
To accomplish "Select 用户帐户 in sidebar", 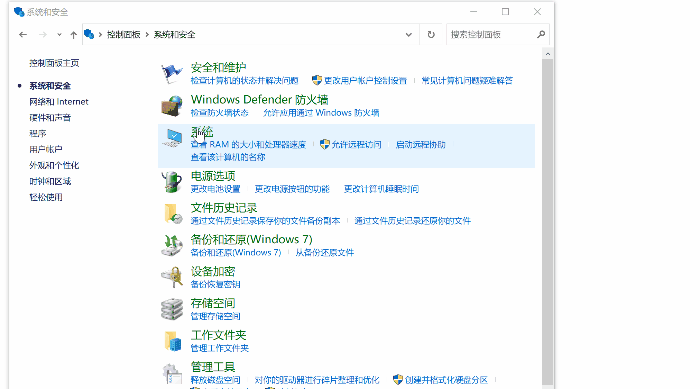I will [46, 149].
